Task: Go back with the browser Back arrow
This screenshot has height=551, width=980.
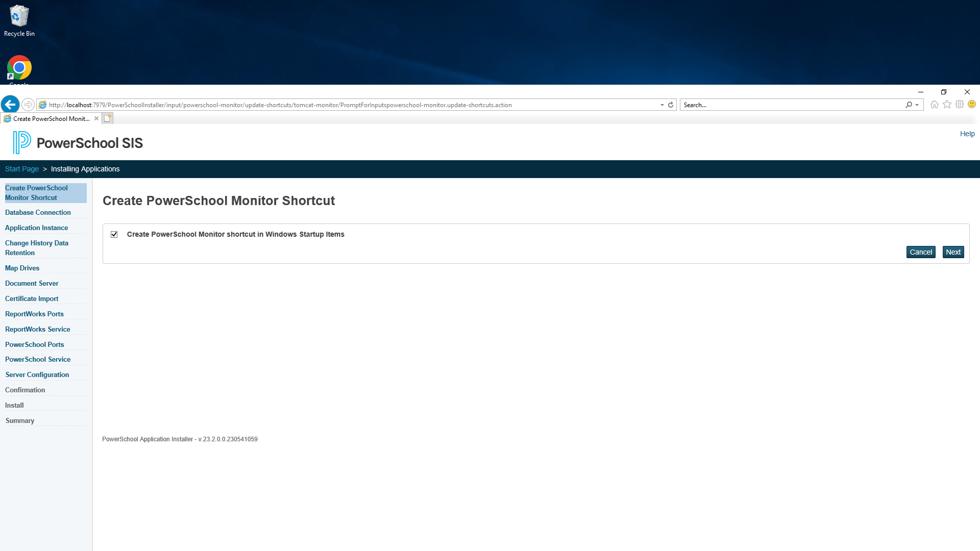Action: 10,105
